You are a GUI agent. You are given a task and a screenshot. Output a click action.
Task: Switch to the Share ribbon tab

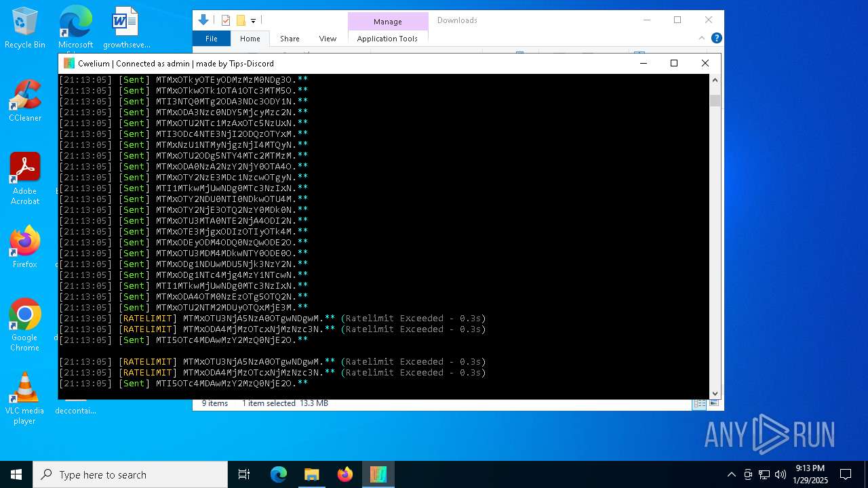pyautogui.click(x=290, y=39)
